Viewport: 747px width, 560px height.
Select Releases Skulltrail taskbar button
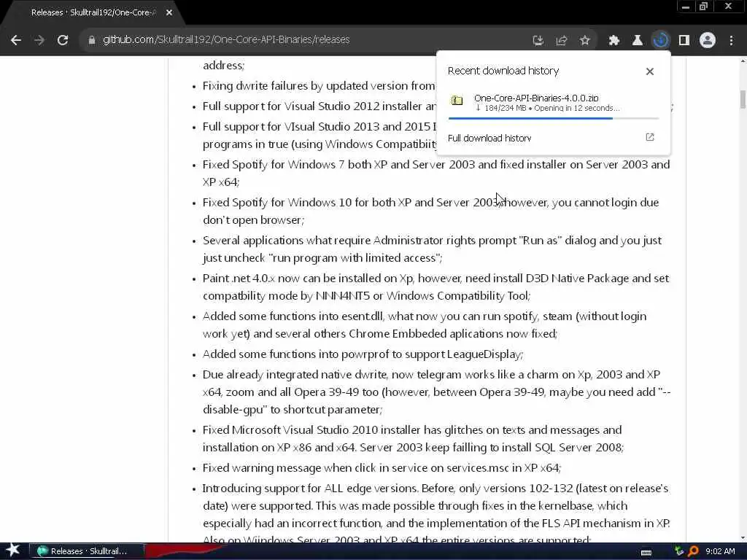[x=86, y=551]
